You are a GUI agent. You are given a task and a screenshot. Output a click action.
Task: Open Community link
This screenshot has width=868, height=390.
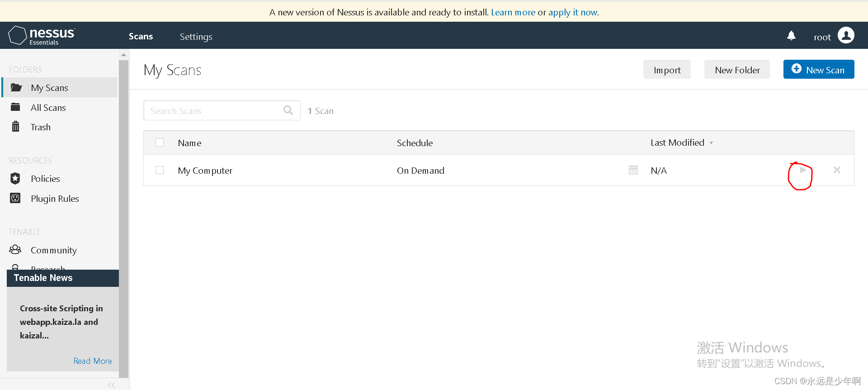pyautogui.click(x=53, y=250)
